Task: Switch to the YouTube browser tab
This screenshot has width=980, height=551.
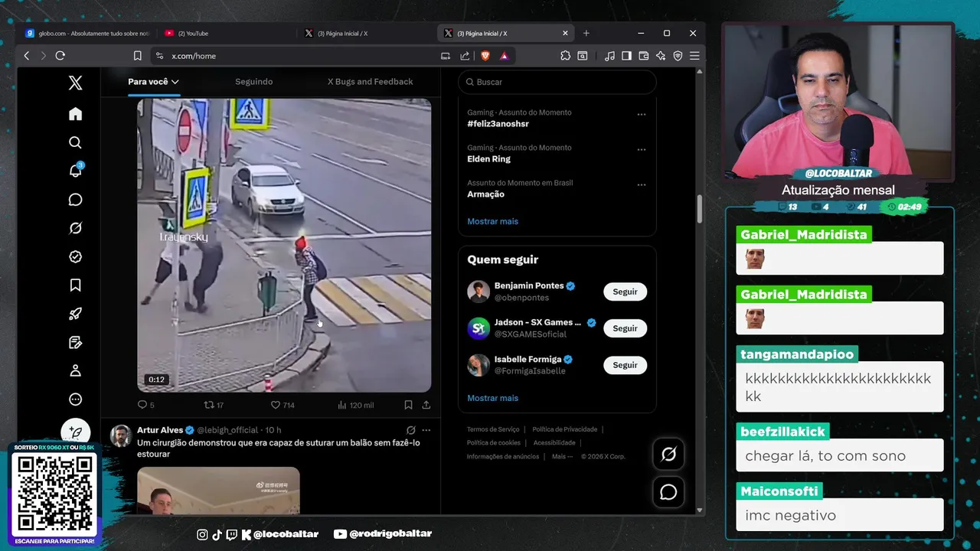Action: [x=227, y=34]
